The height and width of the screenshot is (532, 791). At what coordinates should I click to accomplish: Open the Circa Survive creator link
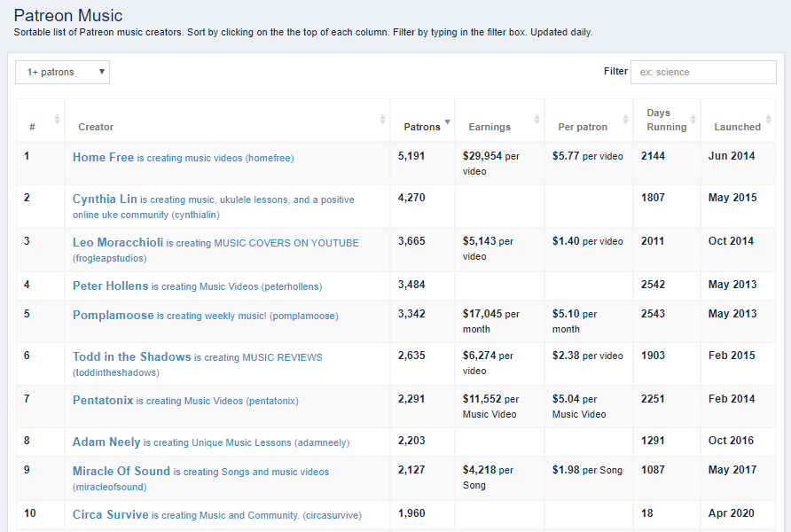coord(217,515)
